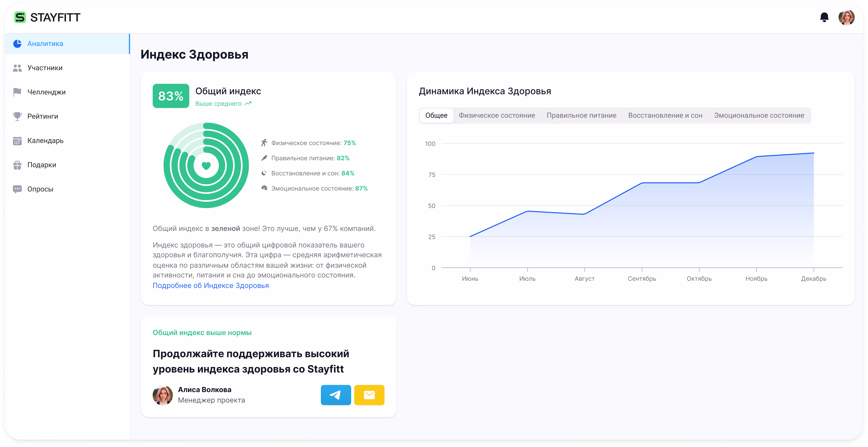
Task: Click the Stayfitt green logo icon
Action: 20,17
